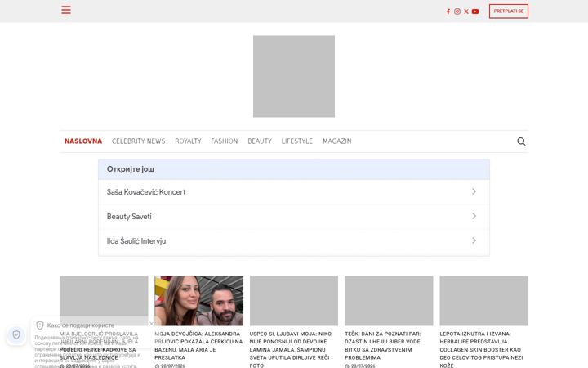
Task: Read 'USPEO SI, LJUBAVI MOJA' headline
Action: (x=291, y=349)
